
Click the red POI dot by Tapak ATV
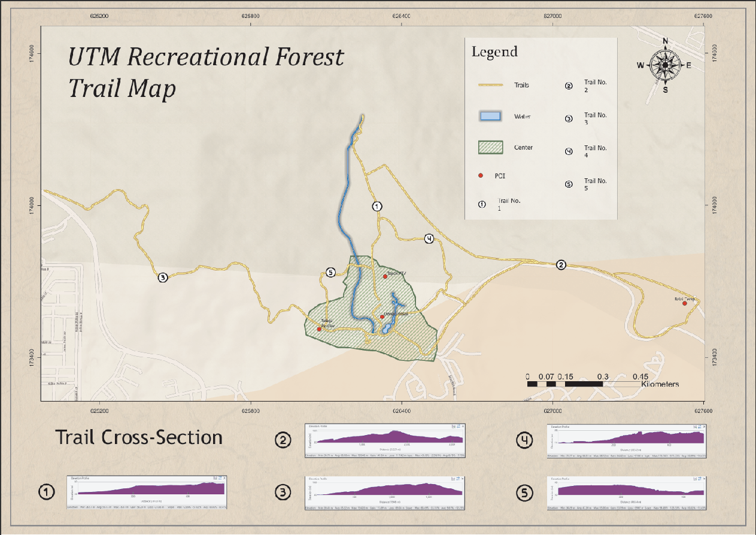(385, 276)
